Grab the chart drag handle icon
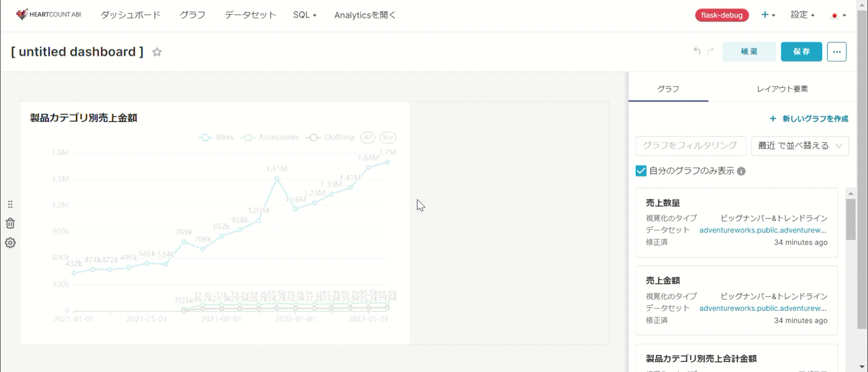868x372 pixels. click(x=10, y=204)
